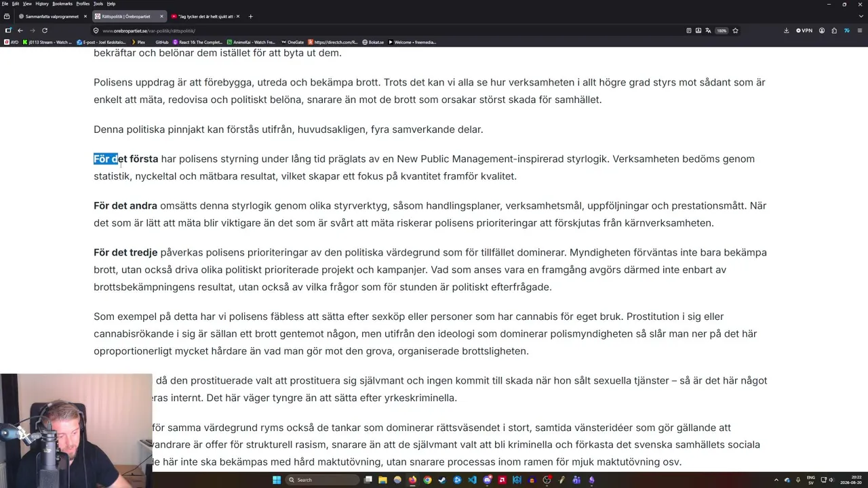The width and height of the screenshot is (868, 488).
Task: Click the bold text 'För det tredje'
Action: click(125, 252)
